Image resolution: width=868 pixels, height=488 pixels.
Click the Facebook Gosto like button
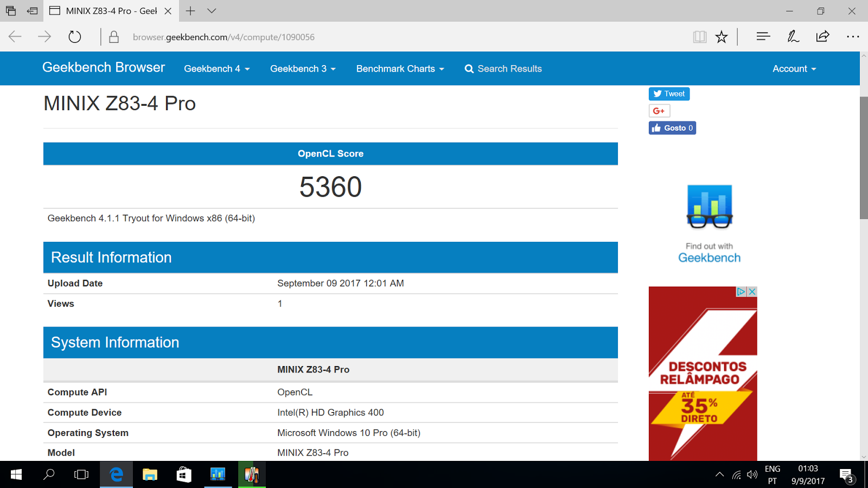coord(672,128)
